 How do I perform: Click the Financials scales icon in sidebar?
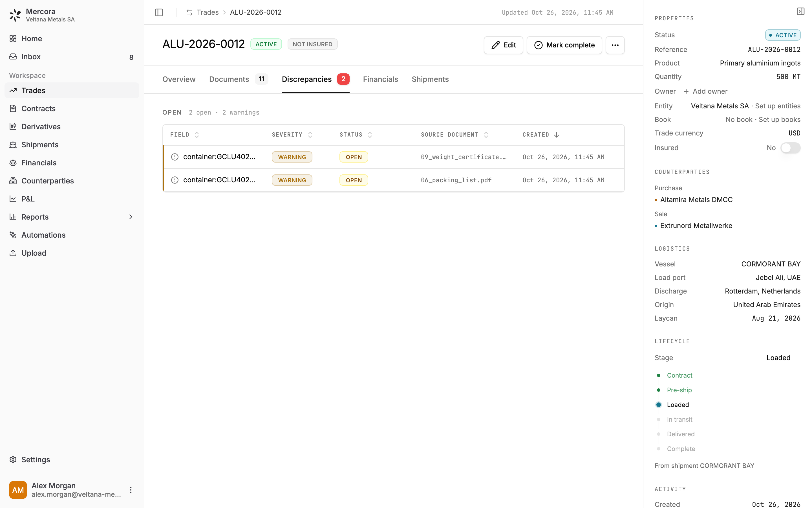click(x=13, y=163)
